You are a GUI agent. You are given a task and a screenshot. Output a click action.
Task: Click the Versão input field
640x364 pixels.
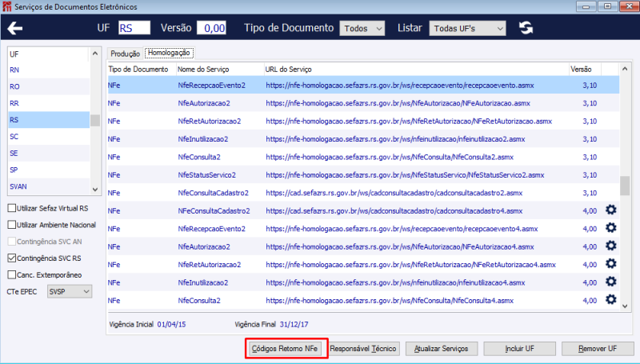[x=211, y=28]
